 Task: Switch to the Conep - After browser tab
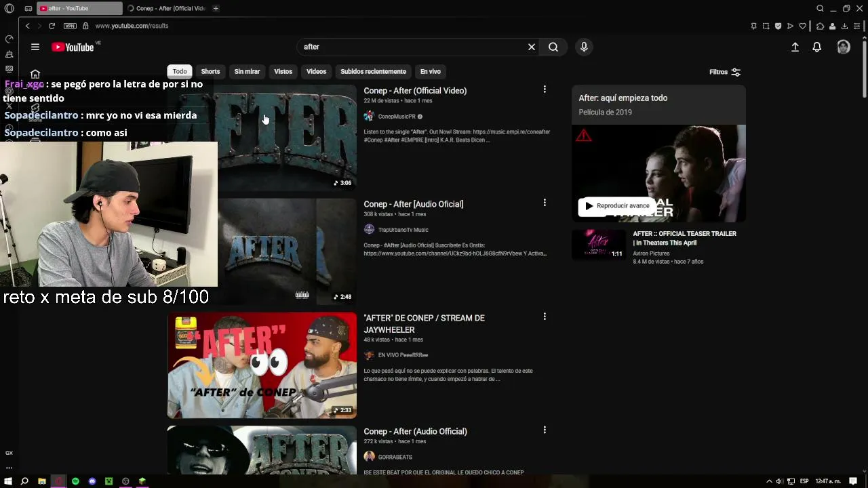[x=167, y=8]
